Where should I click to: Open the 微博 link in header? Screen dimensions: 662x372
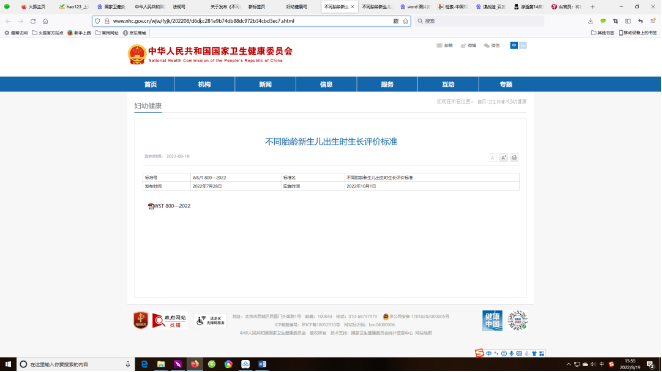[468, 46]
